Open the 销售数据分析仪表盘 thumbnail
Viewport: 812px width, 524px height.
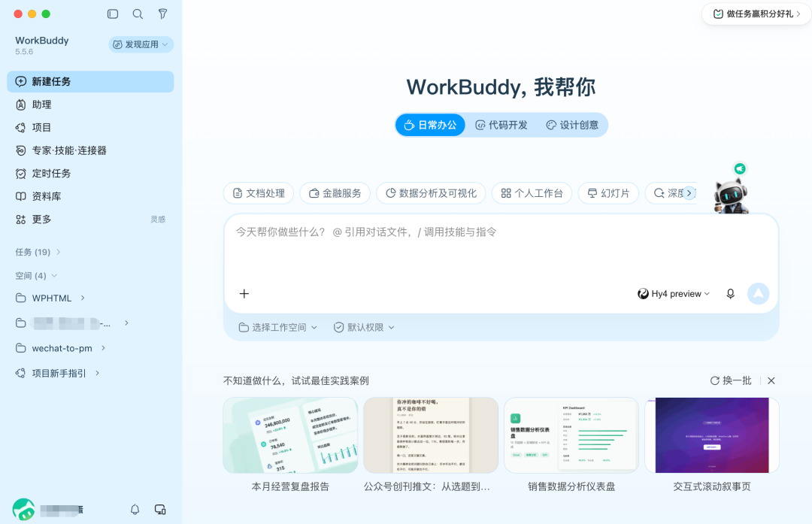571,435
